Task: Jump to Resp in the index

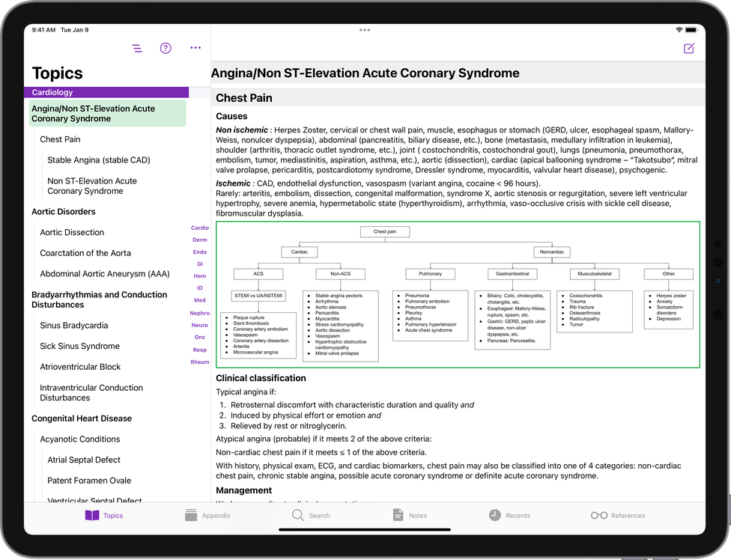Action: click(x=199, y=350)
